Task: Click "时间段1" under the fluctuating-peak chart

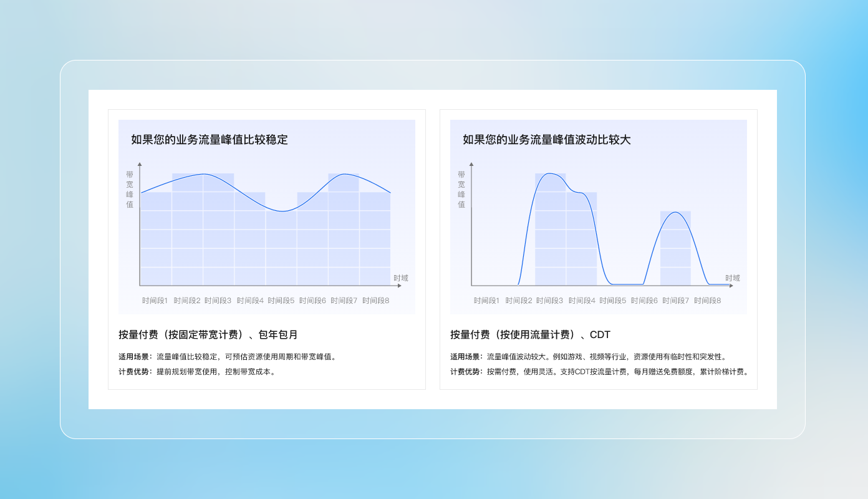Action: click(487, 301)
